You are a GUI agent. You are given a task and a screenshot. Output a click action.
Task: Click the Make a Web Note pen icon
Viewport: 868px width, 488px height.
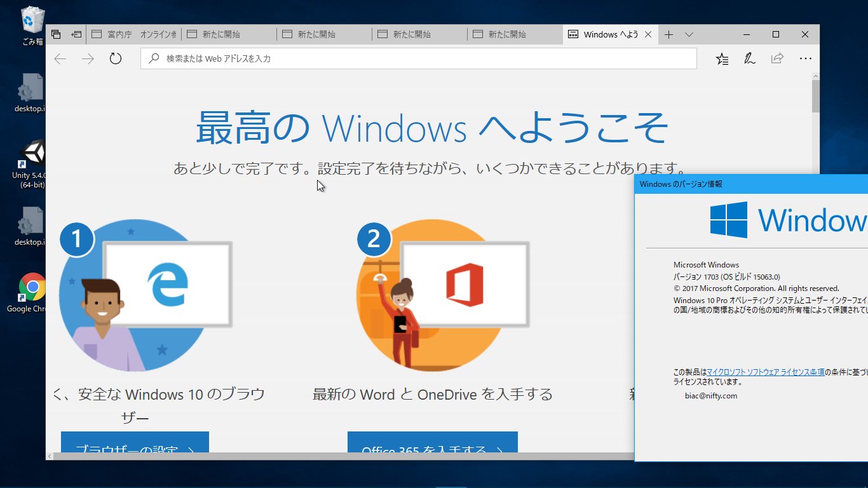[750, 59]
